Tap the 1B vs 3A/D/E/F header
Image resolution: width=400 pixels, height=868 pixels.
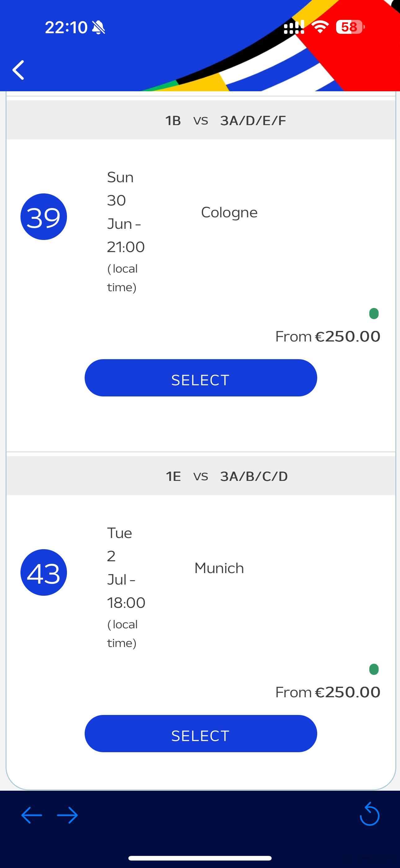(201, 120)
